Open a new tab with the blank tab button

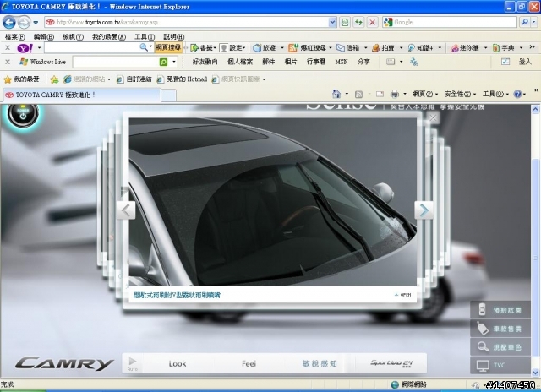coord(168,95)
